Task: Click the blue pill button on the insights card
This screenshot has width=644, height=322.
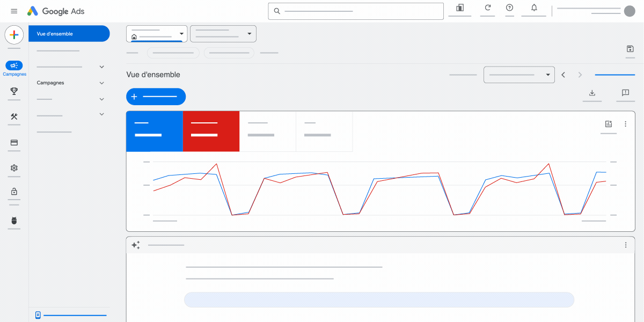Action: pos(379,299)
